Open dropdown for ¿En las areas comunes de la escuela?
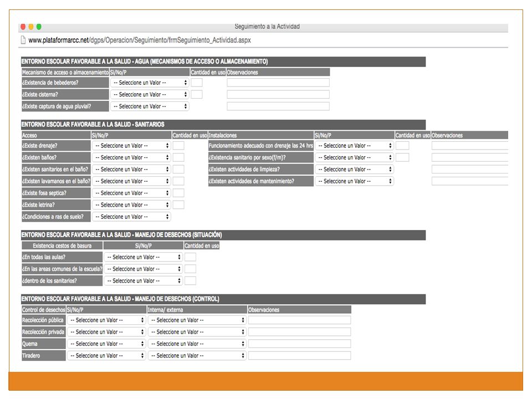Image resolution: width=532 pixels, height=399 pixels. pyautogui.click(x=143, y=269)
